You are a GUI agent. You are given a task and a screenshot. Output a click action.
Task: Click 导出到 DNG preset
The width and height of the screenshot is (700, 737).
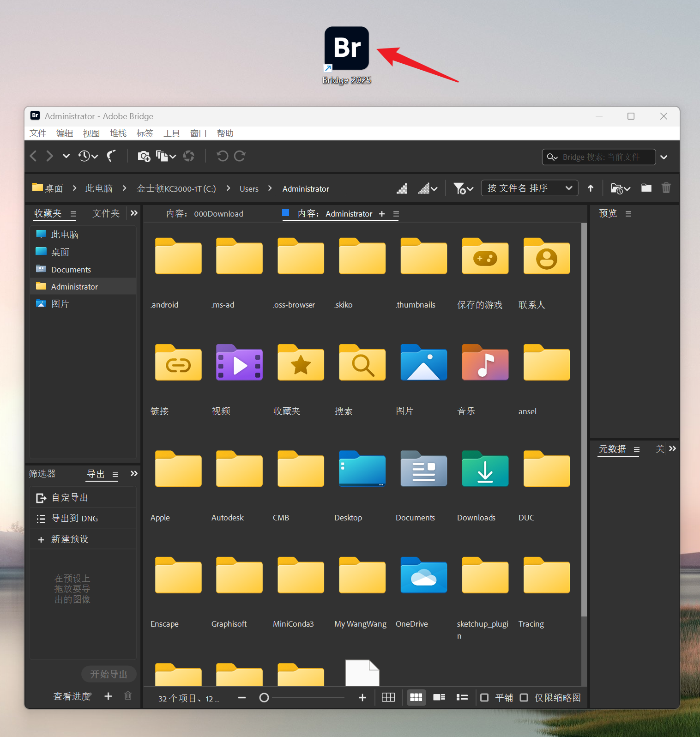coord(83,519)
